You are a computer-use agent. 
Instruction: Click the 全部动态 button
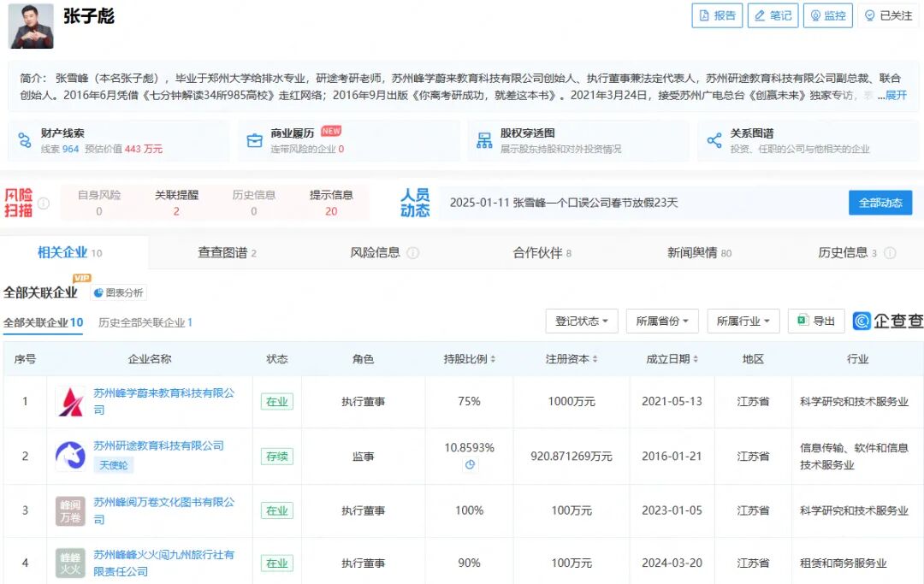pyautogui.click(x=880, y=203)
